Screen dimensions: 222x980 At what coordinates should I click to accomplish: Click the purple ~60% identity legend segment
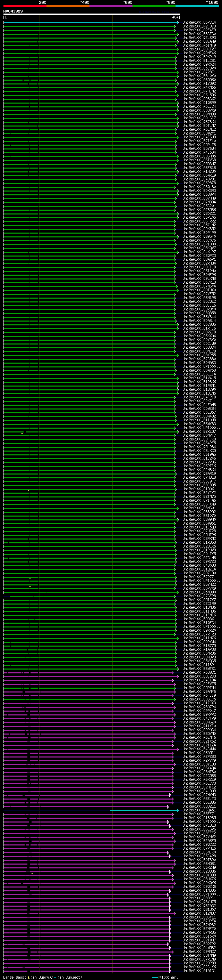point(111,6)
